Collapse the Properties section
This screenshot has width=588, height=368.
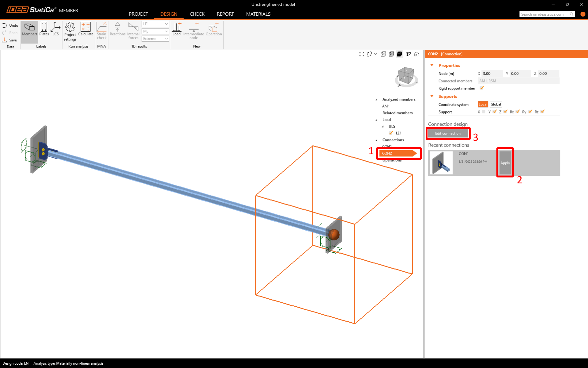click(x=432, y=65)
